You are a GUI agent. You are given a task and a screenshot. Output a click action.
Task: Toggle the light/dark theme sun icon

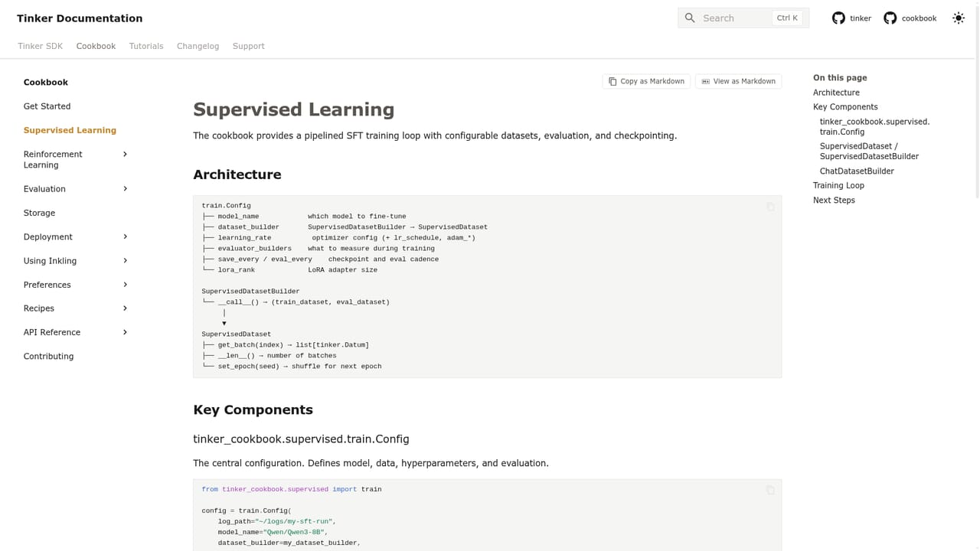click(959, 18)
